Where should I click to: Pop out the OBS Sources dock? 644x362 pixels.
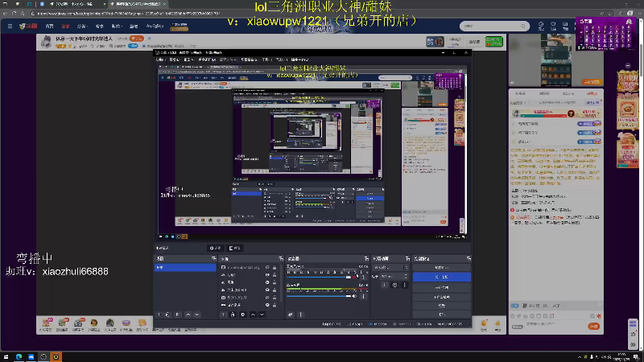[281, 258]
